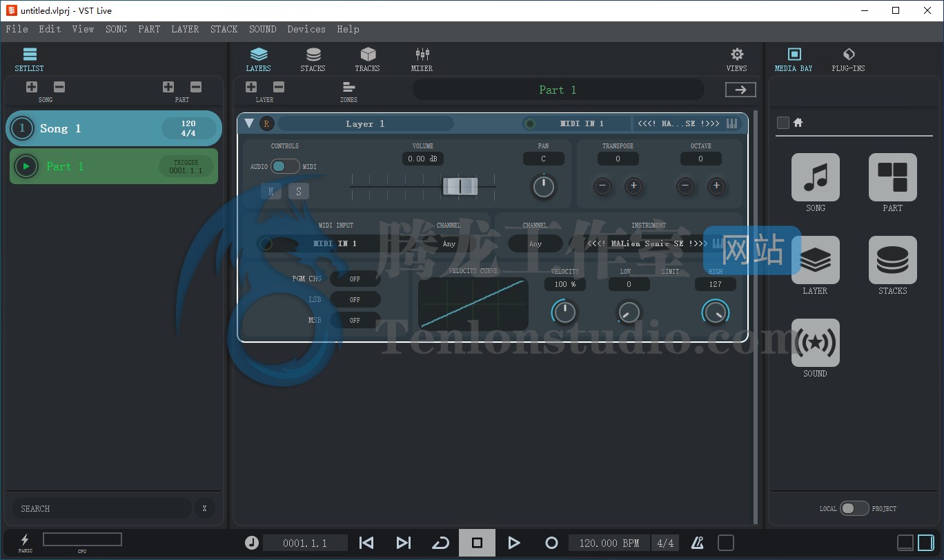Tick the Media Bay checkbox beside home

click(783, 123)
